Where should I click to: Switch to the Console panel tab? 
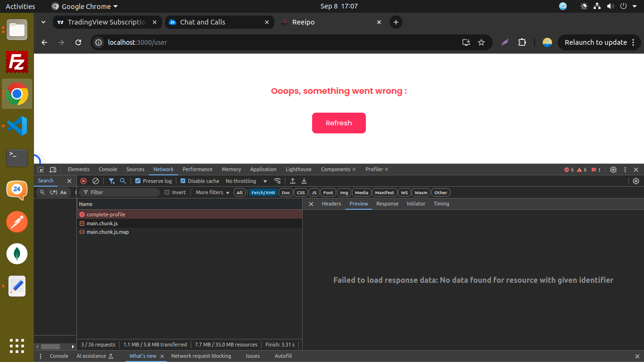[108, 169]
